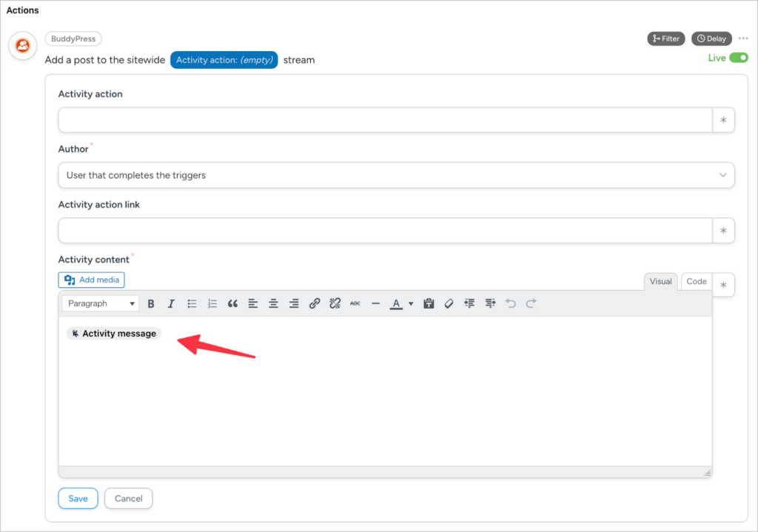Apply blockquote formatting
The width and height of the screenshot is (758, 532).
click(x=232, y=303)
